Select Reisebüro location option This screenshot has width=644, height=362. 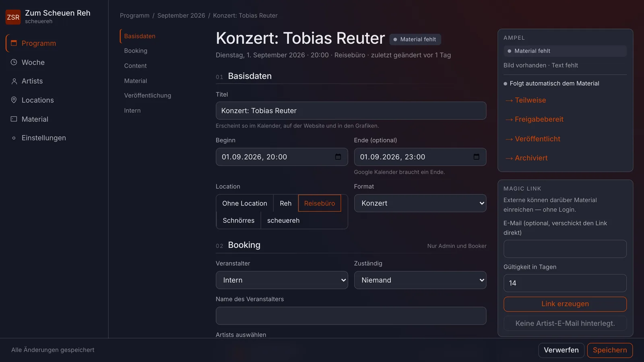tap(320, 204)
